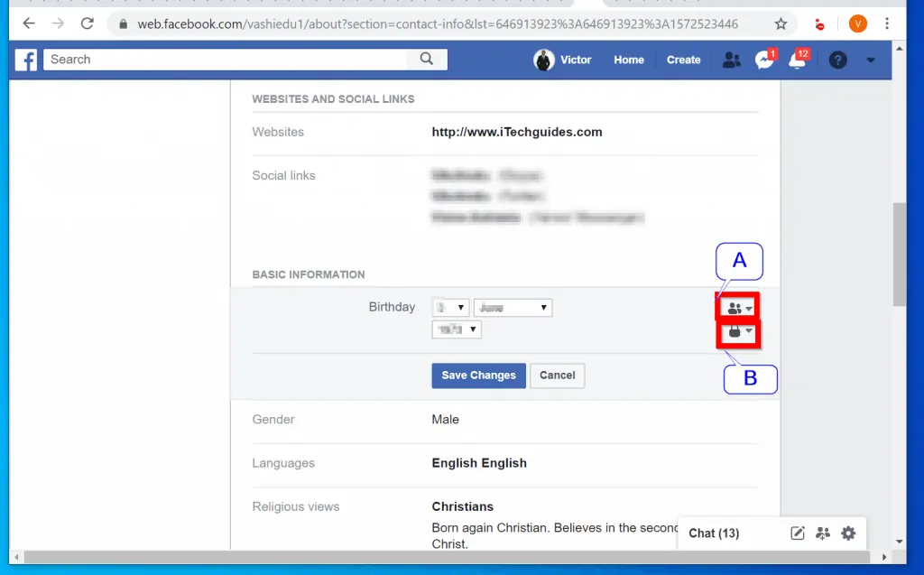Click the browser forward arrow
Viewport: 924px width, 575px height.
click(x=58, y=23)
